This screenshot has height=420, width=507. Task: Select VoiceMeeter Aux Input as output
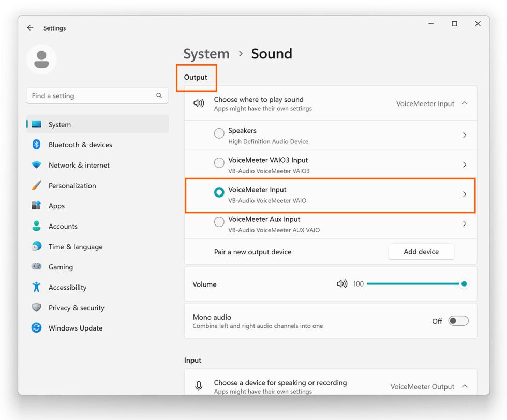pos(219,221)
